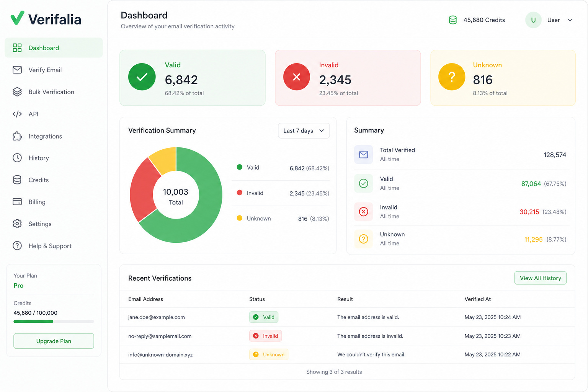588x392 pixels.
Task: Open History from the sidebar
Action: click(54, 158)
